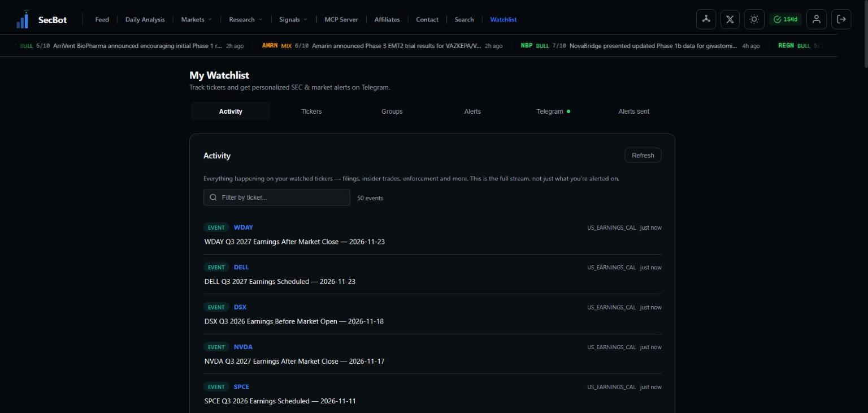Click the NBP ticker in news strip
Viewport: 868px width, 413px height.
click(x=527, y=46)
